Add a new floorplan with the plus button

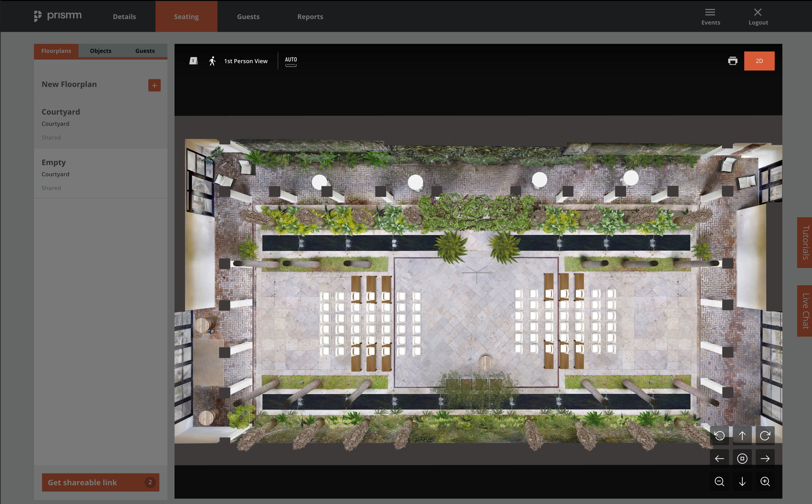point(154,85)
